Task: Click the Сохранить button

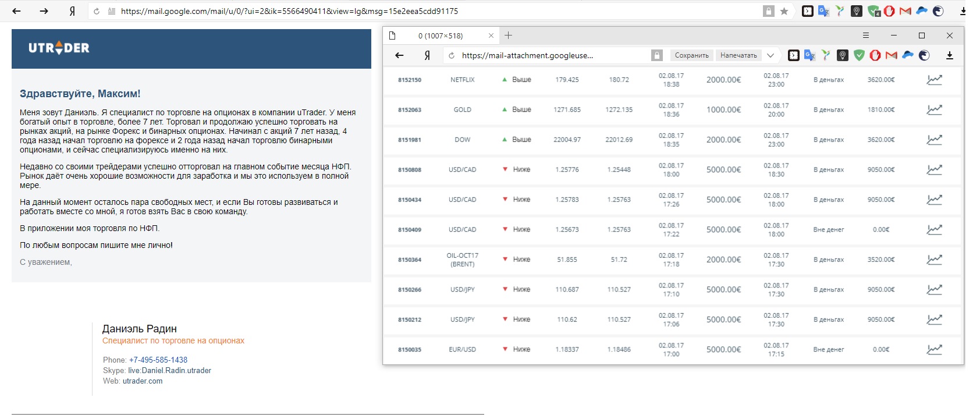Action: pyautogui.click(x=691, y=55)
